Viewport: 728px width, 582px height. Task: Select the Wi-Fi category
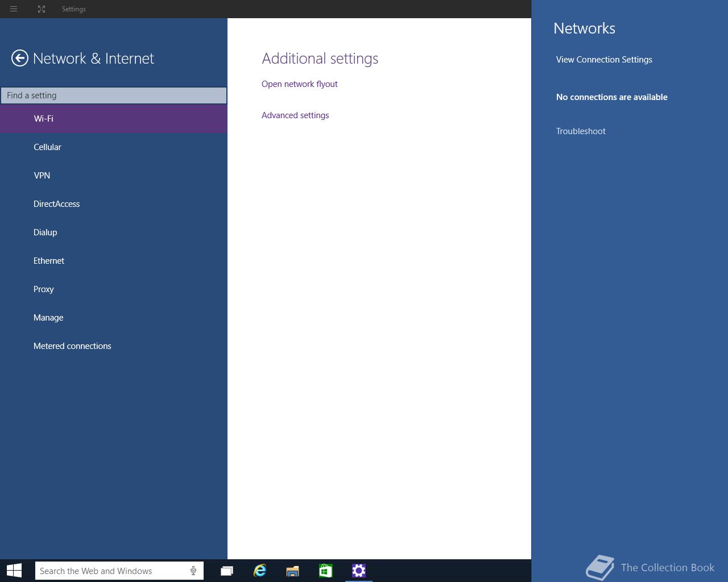click(x=114, y=119)
